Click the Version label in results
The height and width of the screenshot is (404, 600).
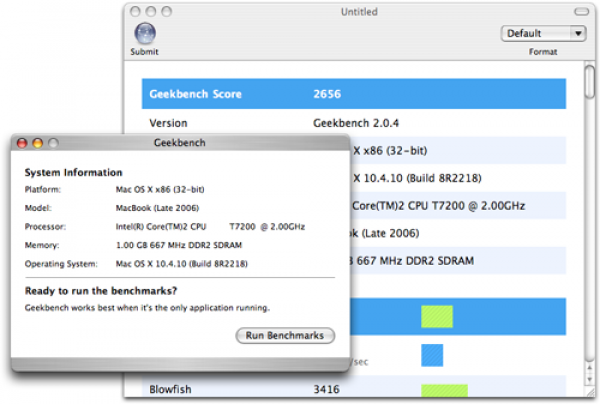pyautogui.click(x=168, y=123)
